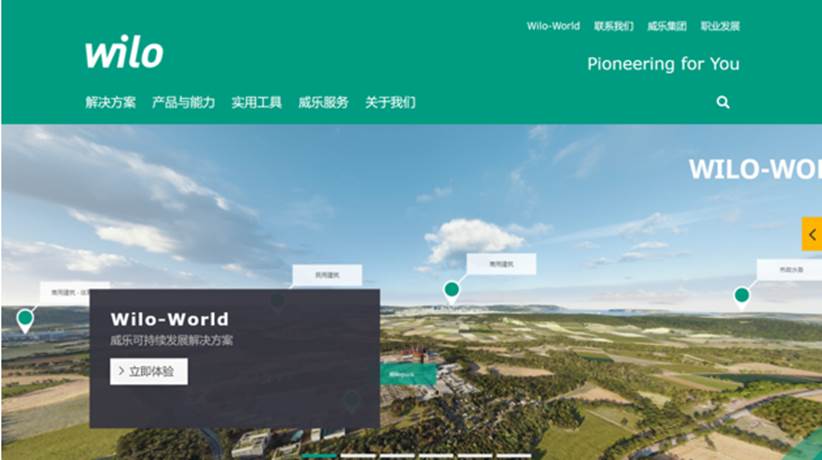The width and height of the screenshot is (822, 460).
Task: Select the fourth carousel indicator
Action: [x=436, y=456]
